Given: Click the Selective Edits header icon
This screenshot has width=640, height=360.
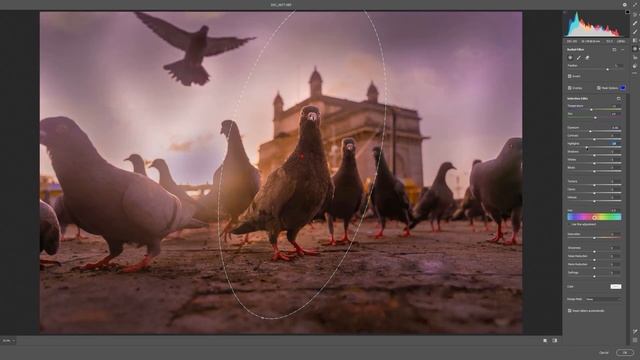Looking at the screenshot, I should (619, 99).
